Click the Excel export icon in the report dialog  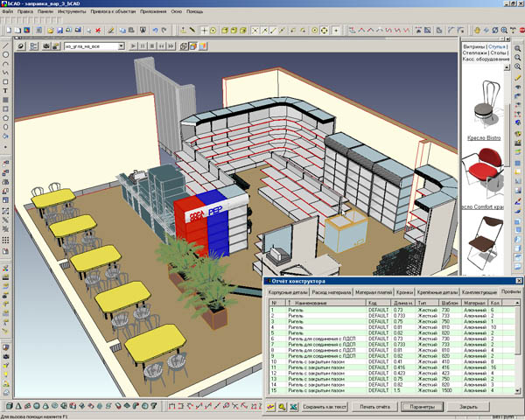pyautogui.click(x=293, y=407)
